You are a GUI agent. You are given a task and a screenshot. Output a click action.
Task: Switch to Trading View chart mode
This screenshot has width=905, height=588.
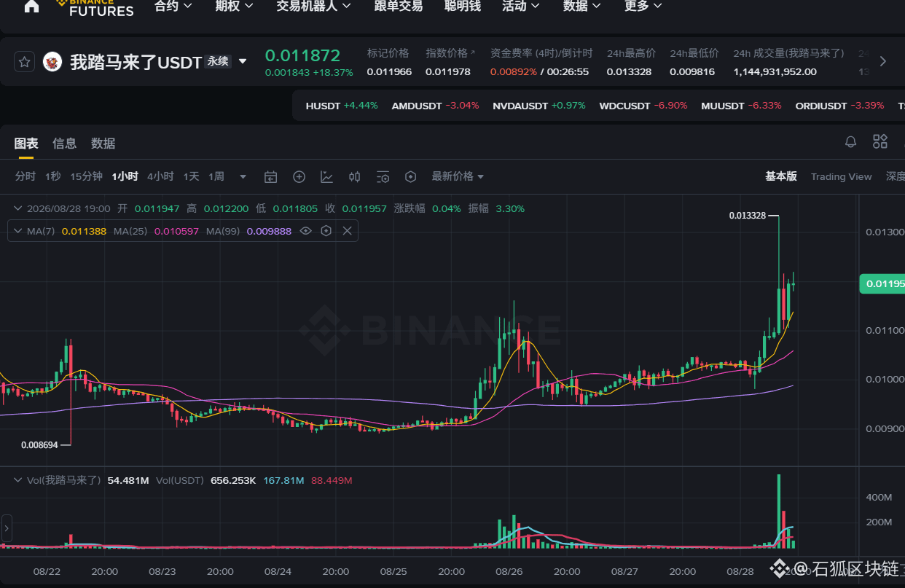click(842, 176)
